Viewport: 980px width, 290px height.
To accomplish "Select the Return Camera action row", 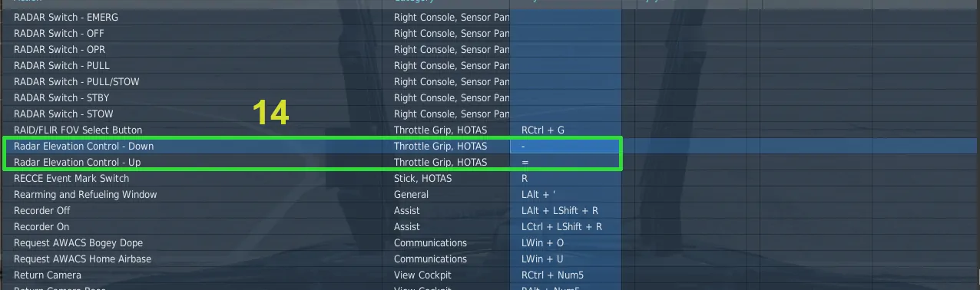I will tap(490, 275).
